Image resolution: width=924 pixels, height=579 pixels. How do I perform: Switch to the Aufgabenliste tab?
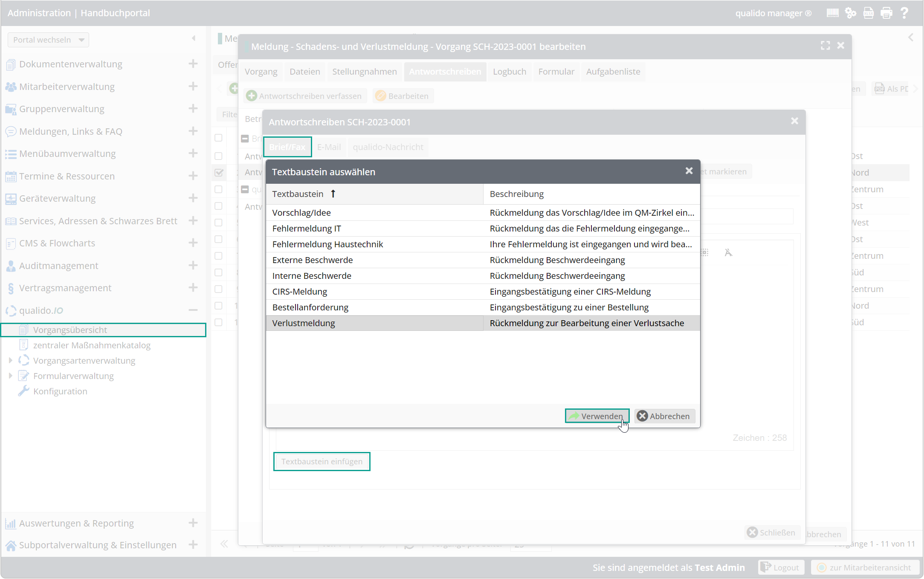click(x=613, y=72)
